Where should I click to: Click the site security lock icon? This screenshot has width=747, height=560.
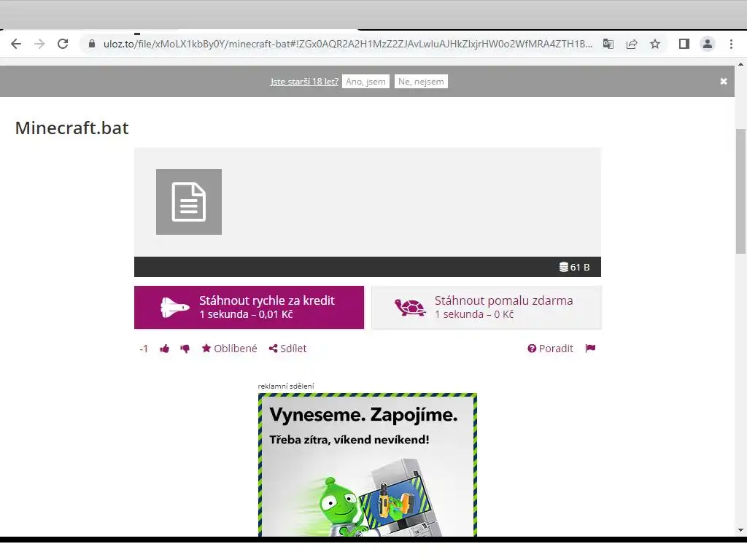click(92, 44)
